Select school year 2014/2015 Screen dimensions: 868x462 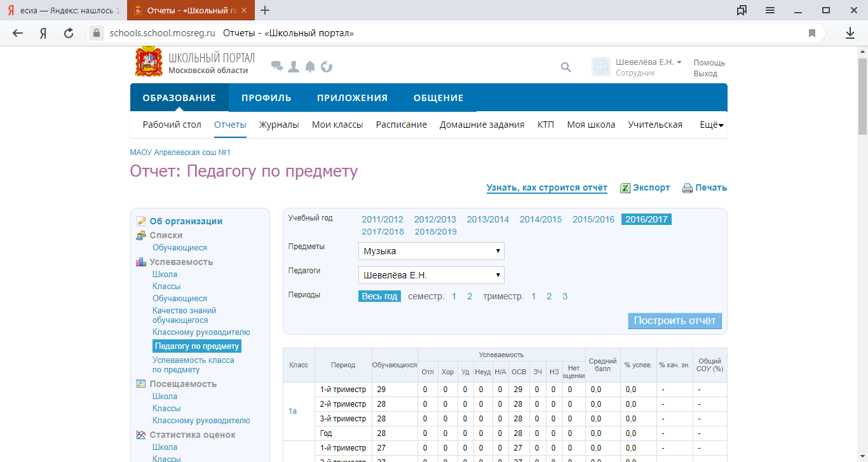(x=541, y=219)
